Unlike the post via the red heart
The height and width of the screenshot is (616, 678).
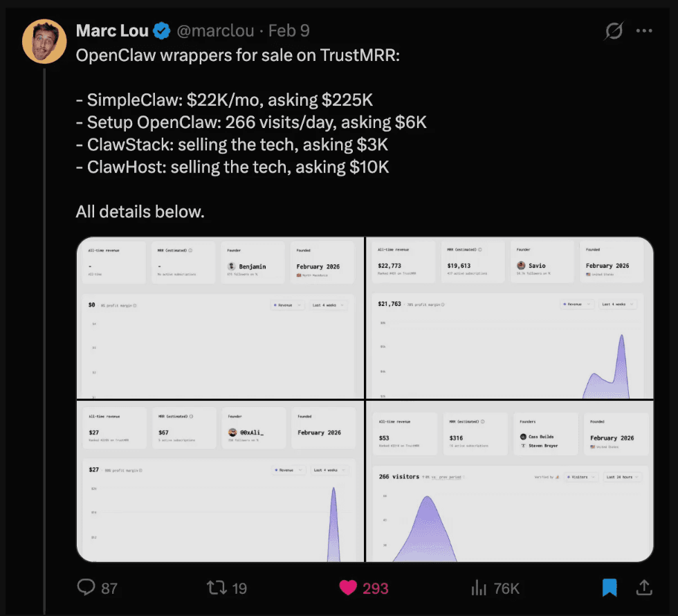pyautogui.click(x=348, y=587)
